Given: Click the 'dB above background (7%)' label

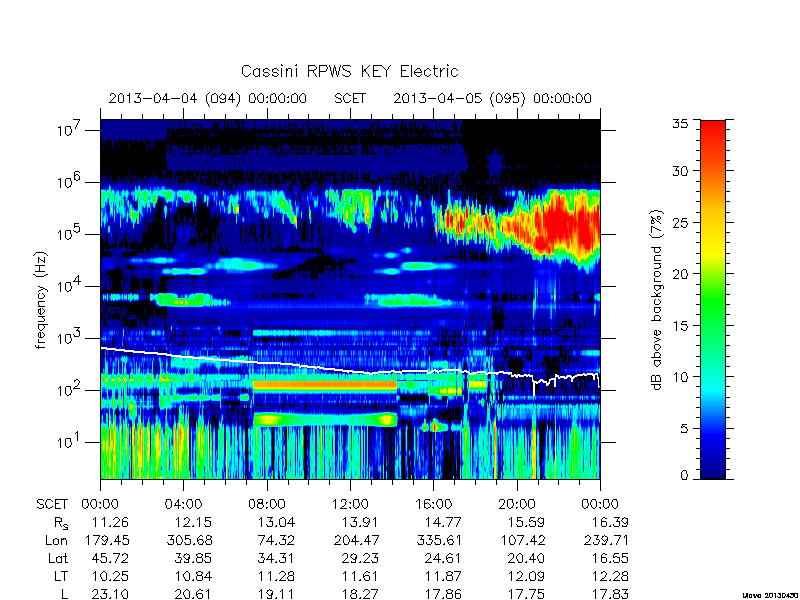Looking at the screenshot, I should pos(657,300).
